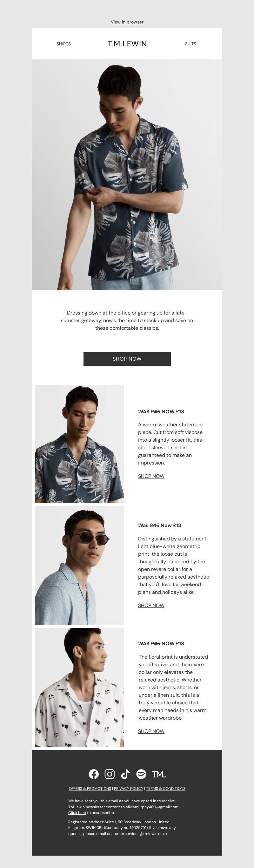Follow SHOP NOW link under geometric print shirt
254x868 pixels.
coord(151,606)
